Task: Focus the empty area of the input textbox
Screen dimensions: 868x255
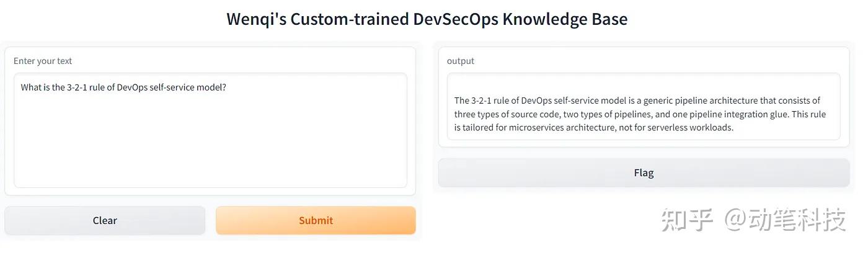Action: pyautogui.click(x=210, y=143)
